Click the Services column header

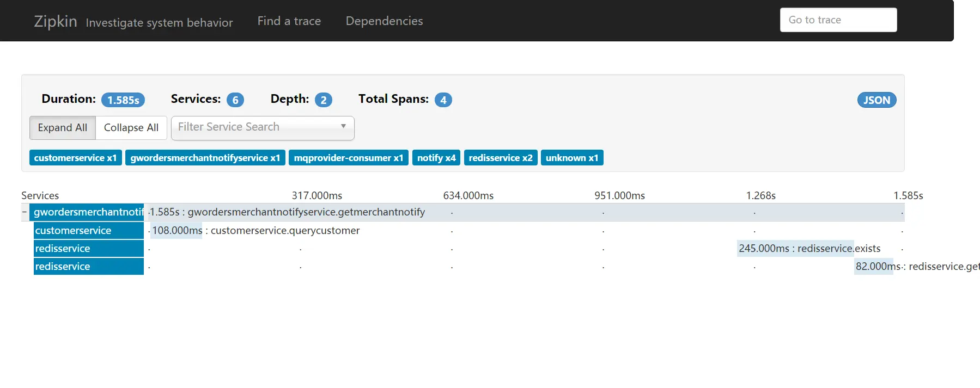point(40,196)
